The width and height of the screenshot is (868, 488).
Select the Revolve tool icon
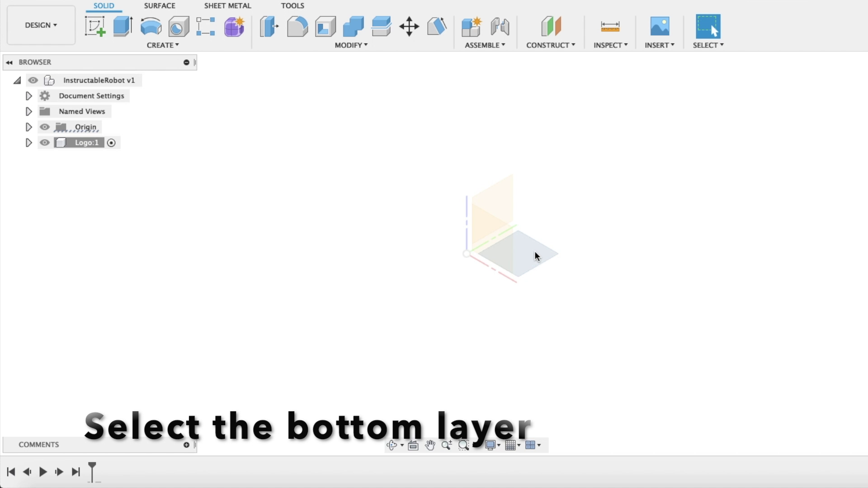[151, 26]
